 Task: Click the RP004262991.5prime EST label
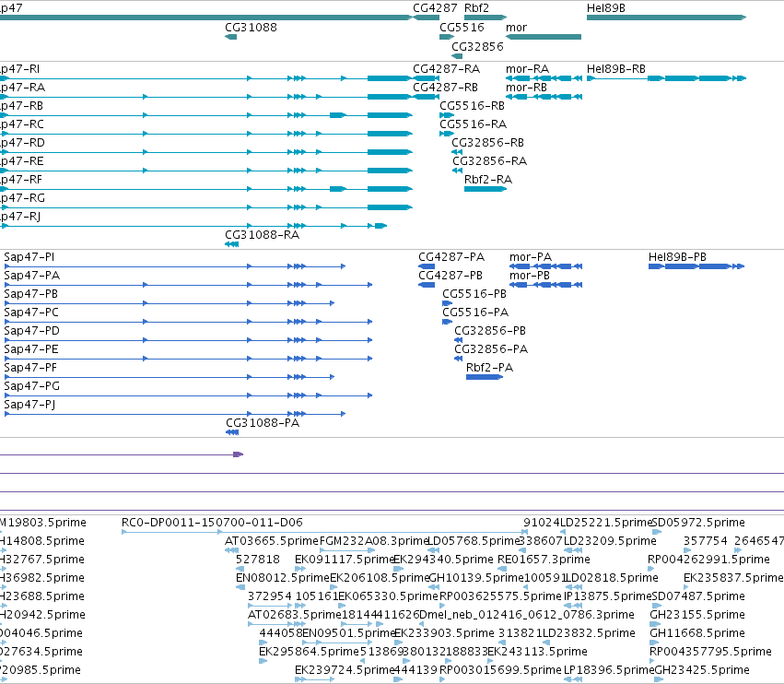click(x=708, y=559)
